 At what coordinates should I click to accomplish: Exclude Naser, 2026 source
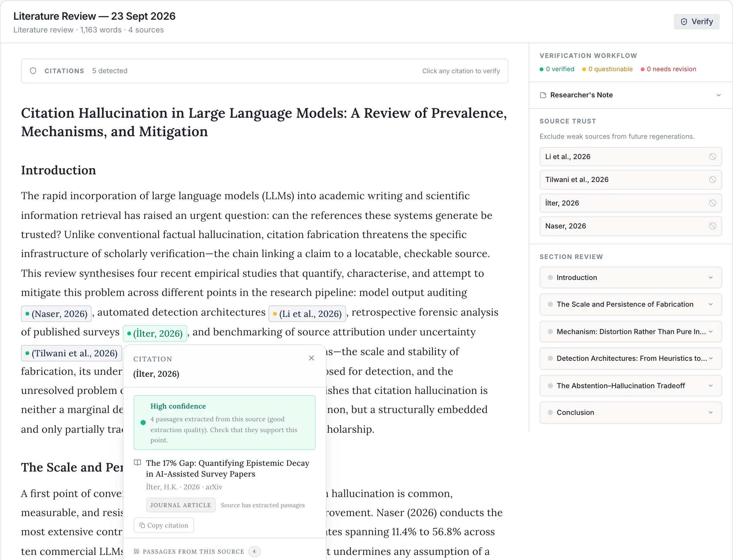pyautogui.click(x=712, y=226)
